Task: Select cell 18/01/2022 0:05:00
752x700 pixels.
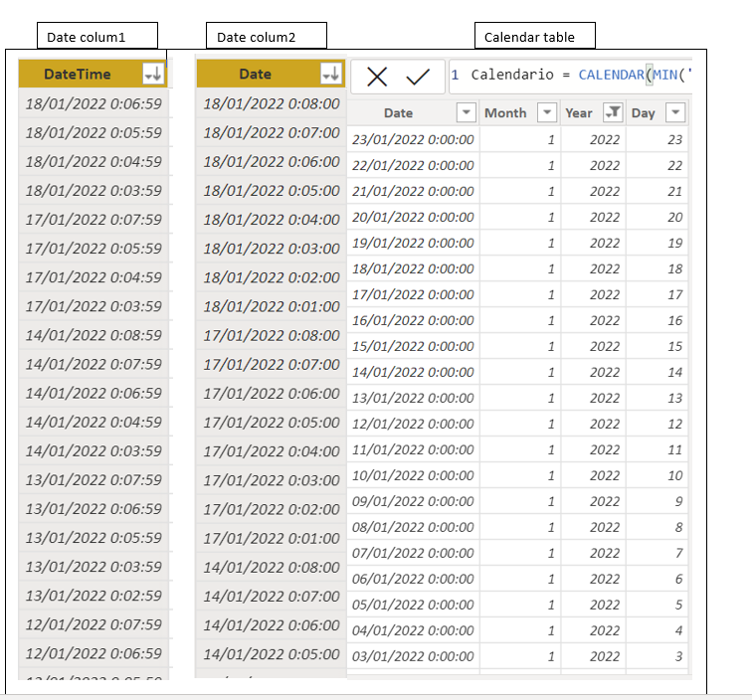Action: pyautogui.click(x=272, y=190)
